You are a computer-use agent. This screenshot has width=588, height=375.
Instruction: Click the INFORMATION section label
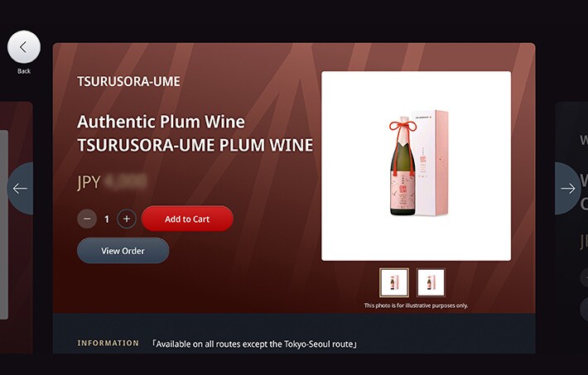point(108,343)
